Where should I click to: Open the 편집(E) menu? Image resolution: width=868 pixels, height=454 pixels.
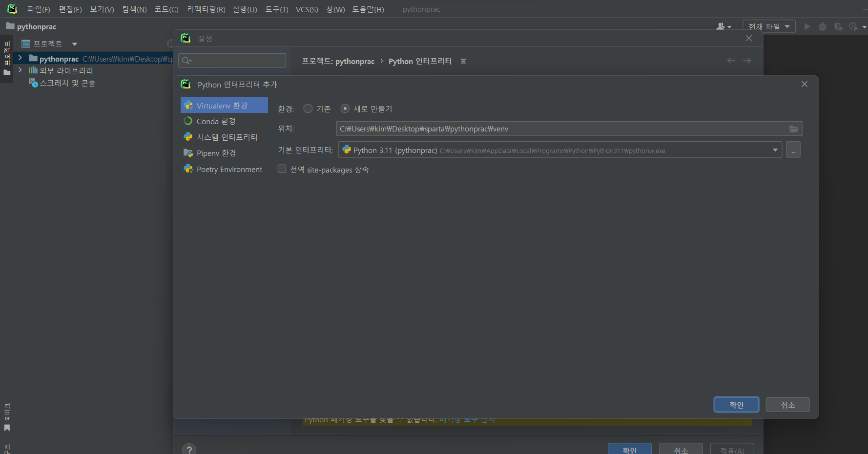coord(70,9)
